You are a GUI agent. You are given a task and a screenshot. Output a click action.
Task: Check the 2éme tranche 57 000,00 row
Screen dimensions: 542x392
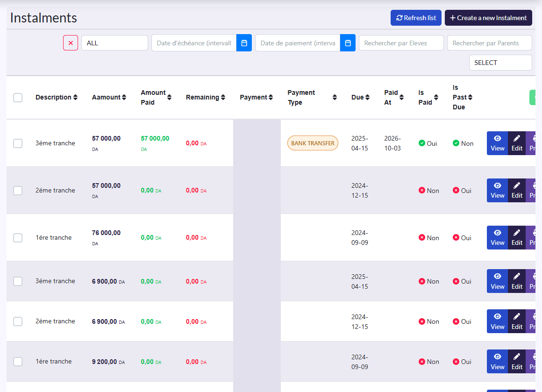[18, 191]
